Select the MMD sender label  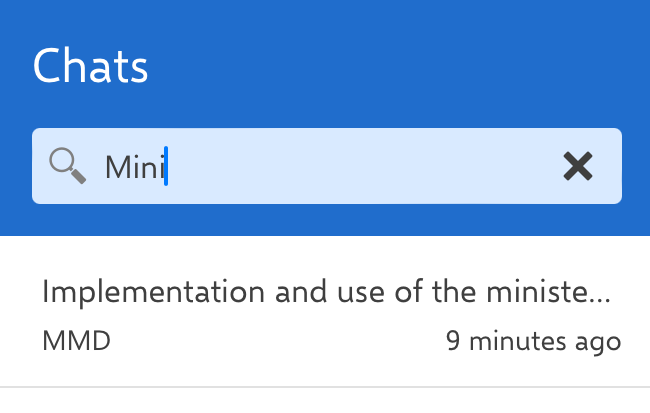pyautogui.click(x=76, y=341)
